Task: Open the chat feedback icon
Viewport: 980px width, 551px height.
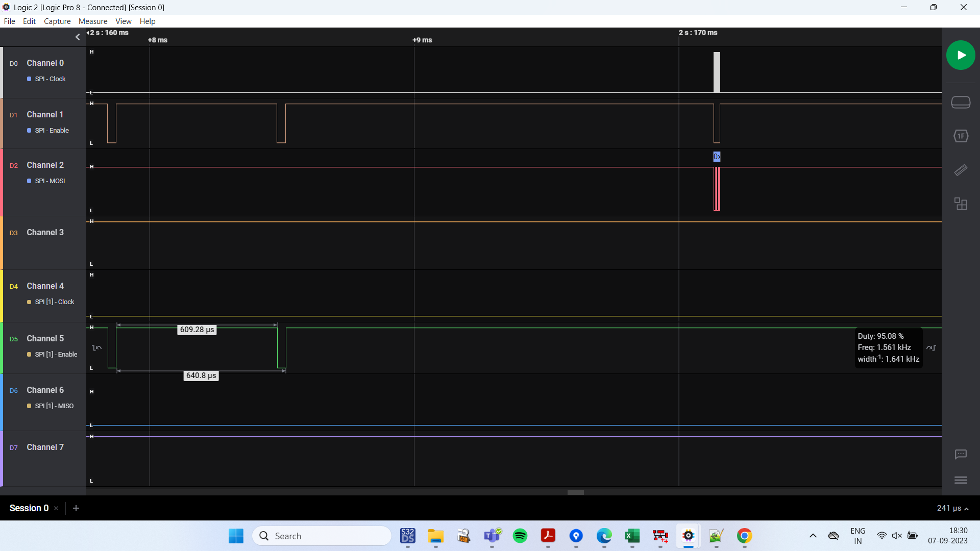Action: (961, 454)
